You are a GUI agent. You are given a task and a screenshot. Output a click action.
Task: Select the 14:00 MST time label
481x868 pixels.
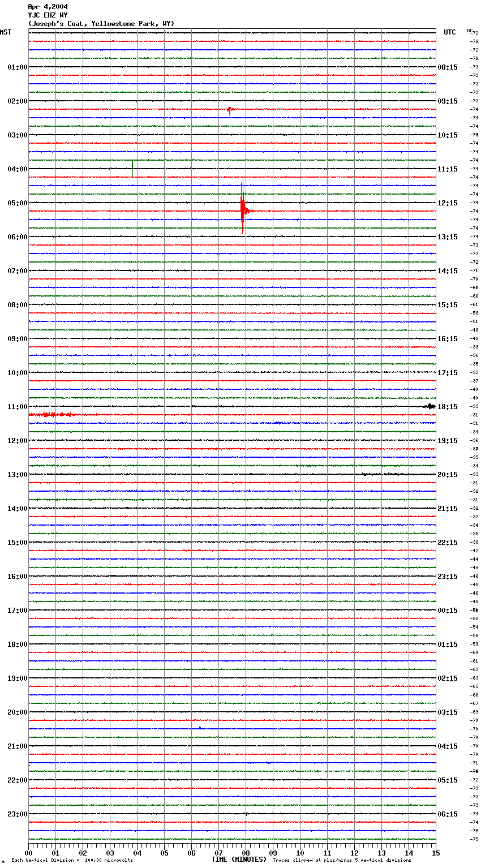[18, 509]
